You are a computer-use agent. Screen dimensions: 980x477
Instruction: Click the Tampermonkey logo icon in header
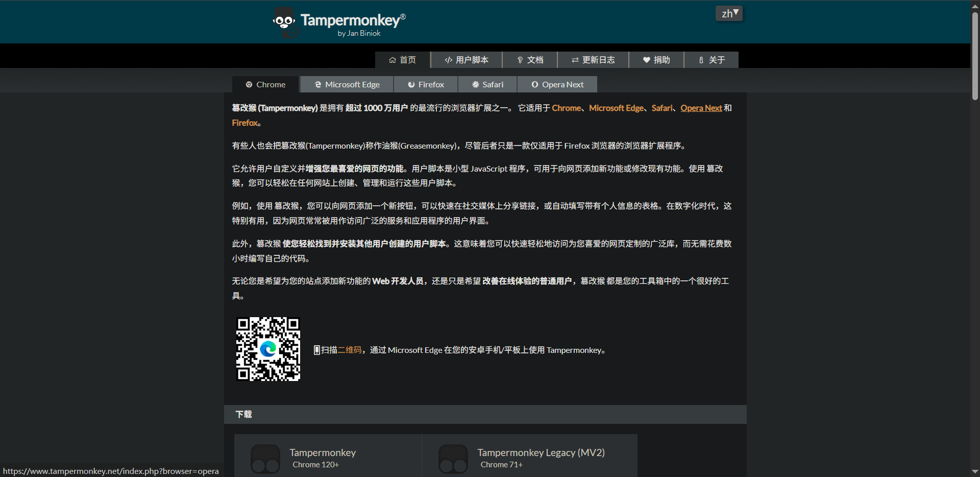(285, 22)
